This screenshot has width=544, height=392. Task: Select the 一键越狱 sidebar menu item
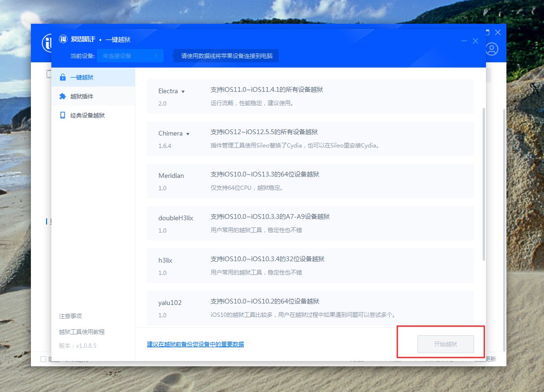81,77
